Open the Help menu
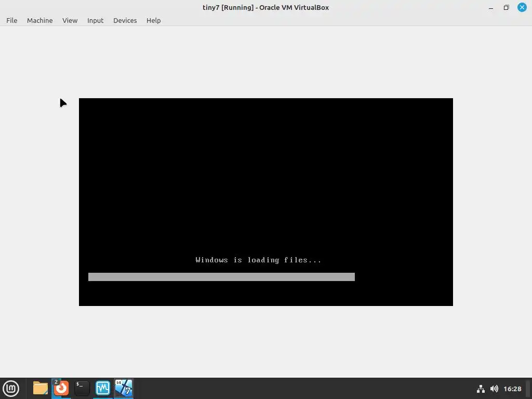This screenshot has height=399, width=532. (x=153, y=20)
